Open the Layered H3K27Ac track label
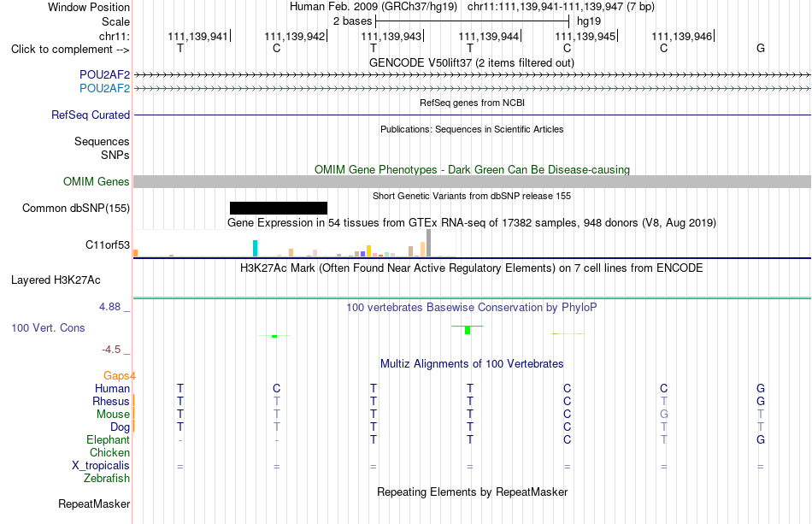 coord(56,280)
